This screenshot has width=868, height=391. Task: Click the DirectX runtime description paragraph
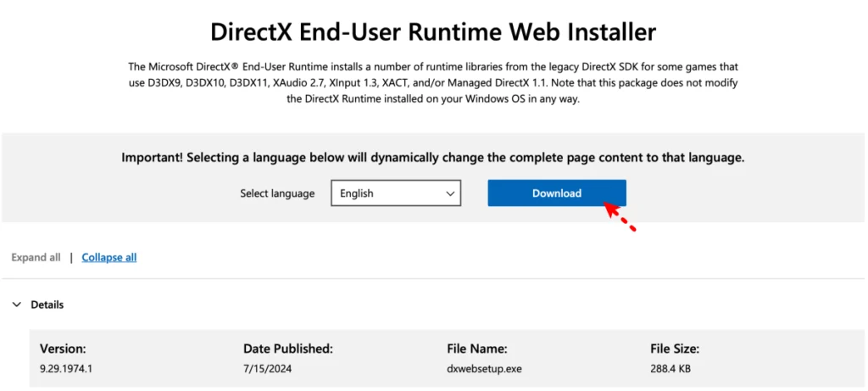coord(433,84)
